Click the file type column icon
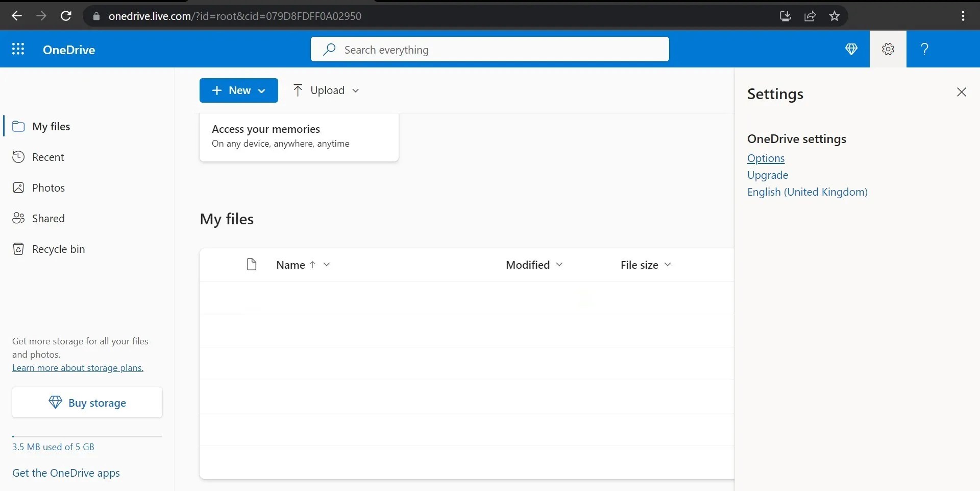The width and height of the screenshot is (980, 491). pyautogui.click(x=251, y=264)
